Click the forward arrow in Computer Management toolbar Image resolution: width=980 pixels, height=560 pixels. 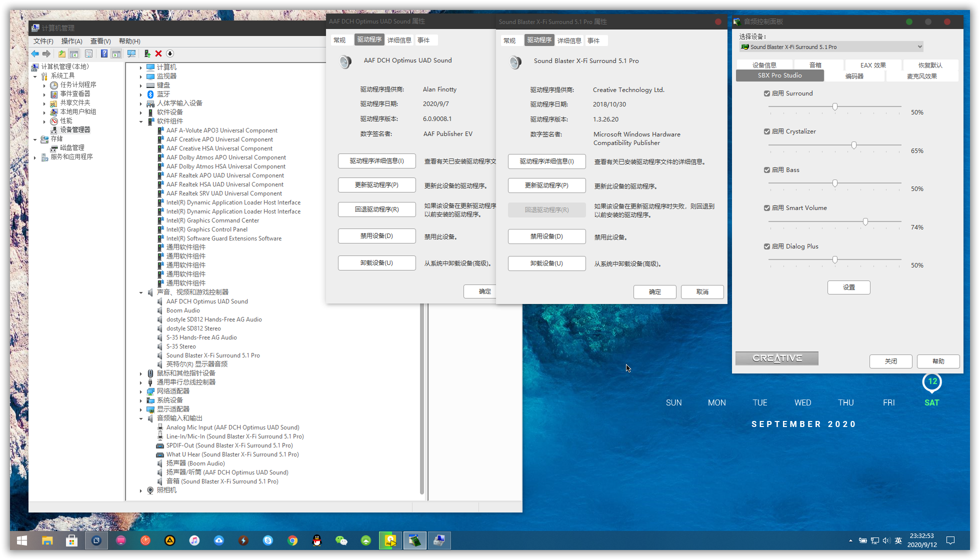[46, 53]
